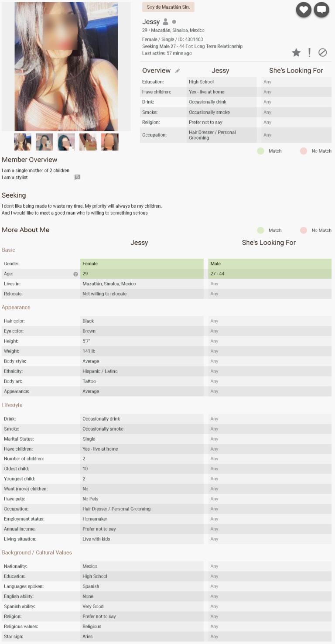The height and width of the screenshot is (644, 335).
Task: Click the translate icon in Member Overview
Action: [77, 178]
